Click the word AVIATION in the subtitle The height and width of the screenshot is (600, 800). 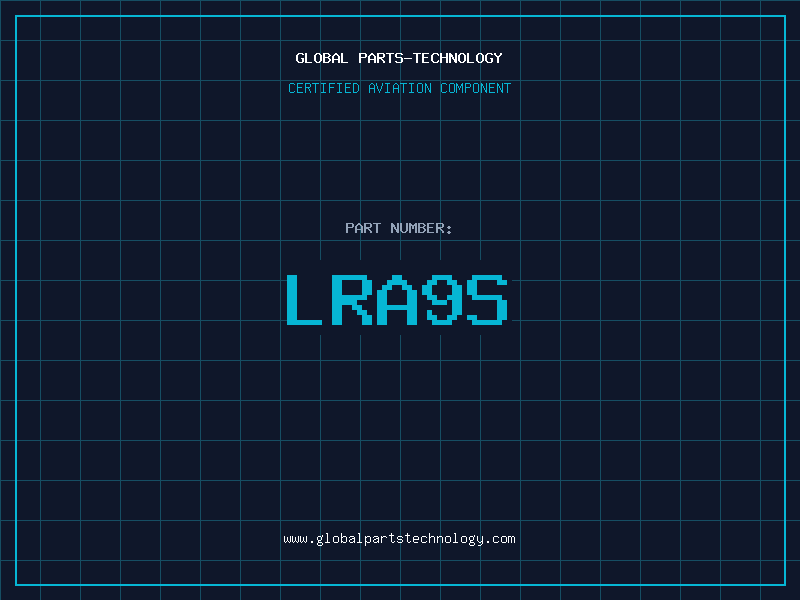[x=400, y=88]
